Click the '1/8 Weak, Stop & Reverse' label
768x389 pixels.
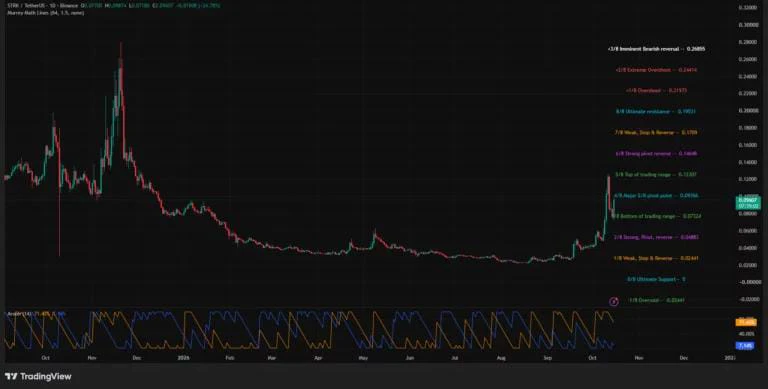click(656, 258)
